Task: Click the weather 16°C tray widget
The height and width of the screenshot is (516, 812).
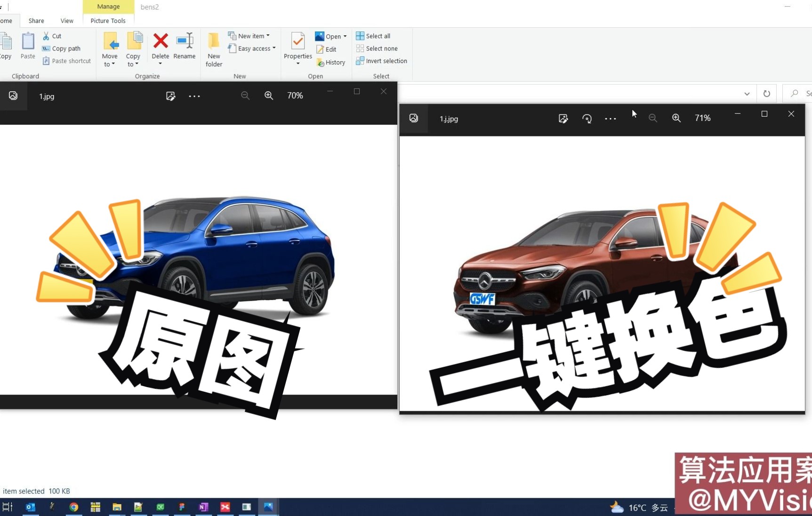Action: 639,508
